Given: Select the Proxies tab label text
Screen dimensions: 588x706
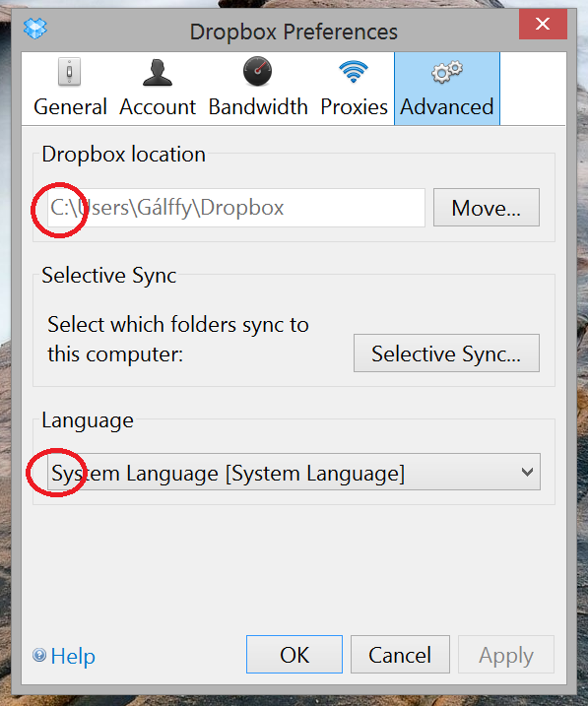Looking at the screenshot, I should [x=354, y=107].
